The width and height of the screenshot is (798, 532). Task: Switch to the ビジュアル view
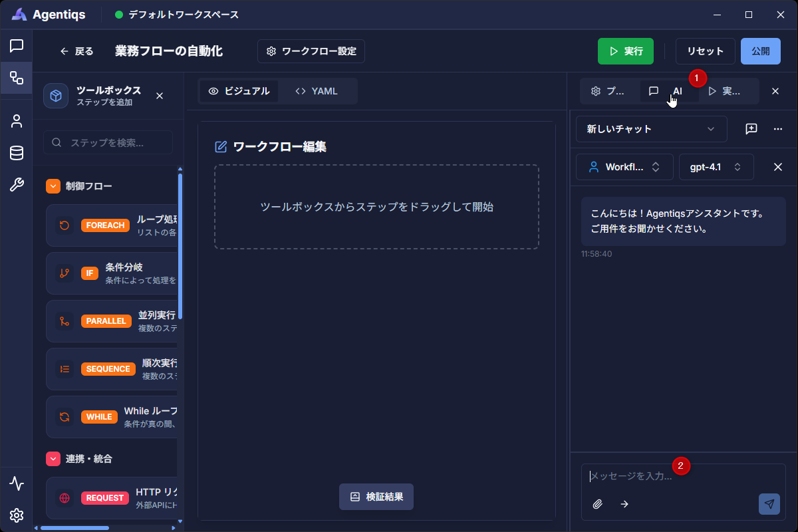239,91
